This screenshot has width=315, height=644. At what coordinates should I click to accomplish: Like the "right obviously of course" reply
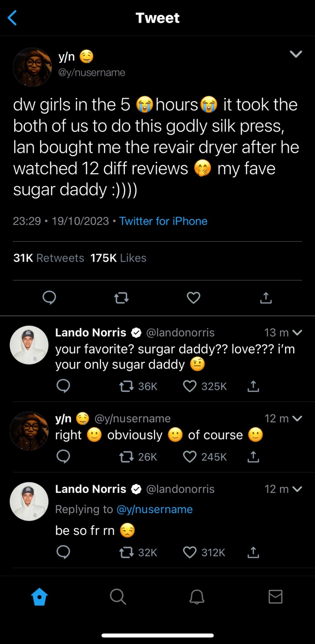pyautogui.click(x=190, y=457)
